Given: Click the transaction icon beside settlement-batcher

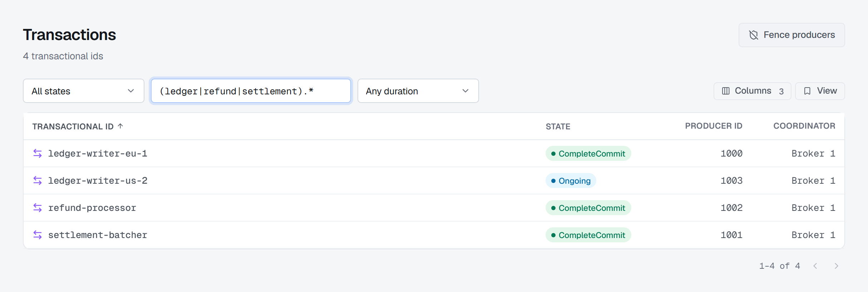Looking at the screenshot, I should pos(38,235).
